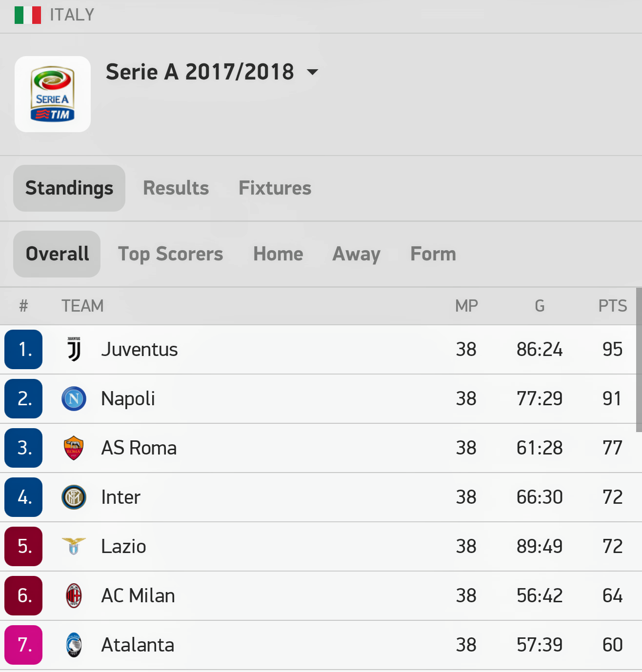View Away standings

tap(356, 254)
